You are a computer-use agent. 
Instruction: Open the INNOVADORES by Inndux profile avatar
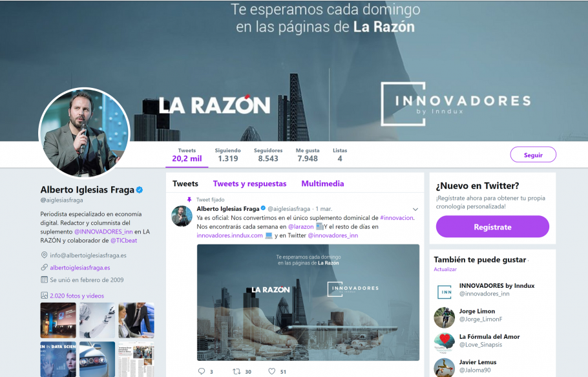click(445, 292)
